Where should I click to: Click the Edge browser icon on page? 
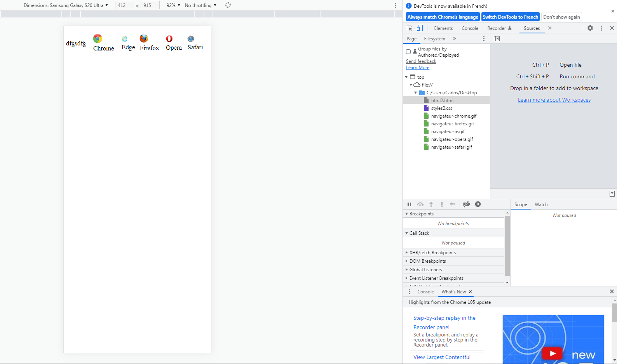coord(124,39)
